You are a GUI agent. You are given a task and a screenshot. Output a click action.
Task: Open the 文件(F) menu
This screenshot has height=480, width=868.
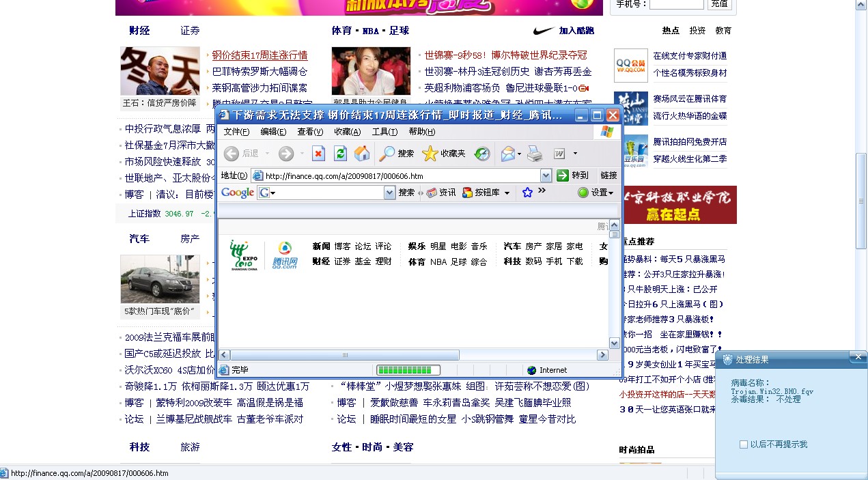[236, 132]
